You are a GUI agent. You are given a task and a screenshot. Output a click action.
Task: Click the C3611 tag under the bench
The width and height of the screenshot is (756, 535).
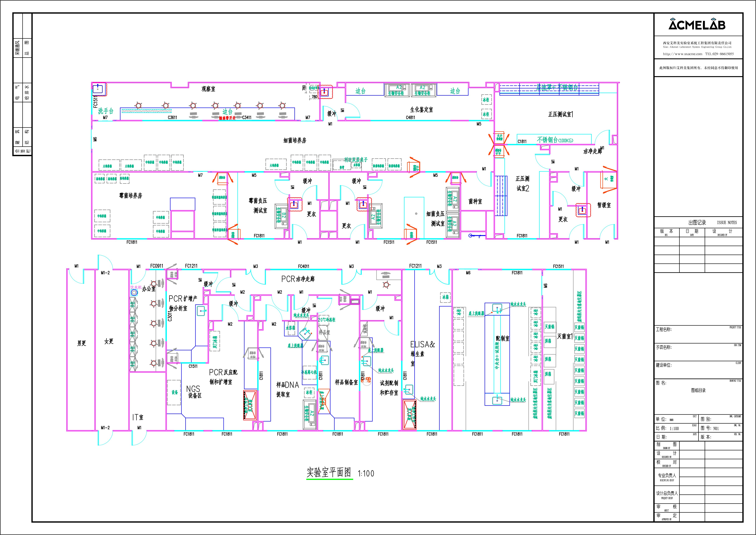tap(173, 117)
